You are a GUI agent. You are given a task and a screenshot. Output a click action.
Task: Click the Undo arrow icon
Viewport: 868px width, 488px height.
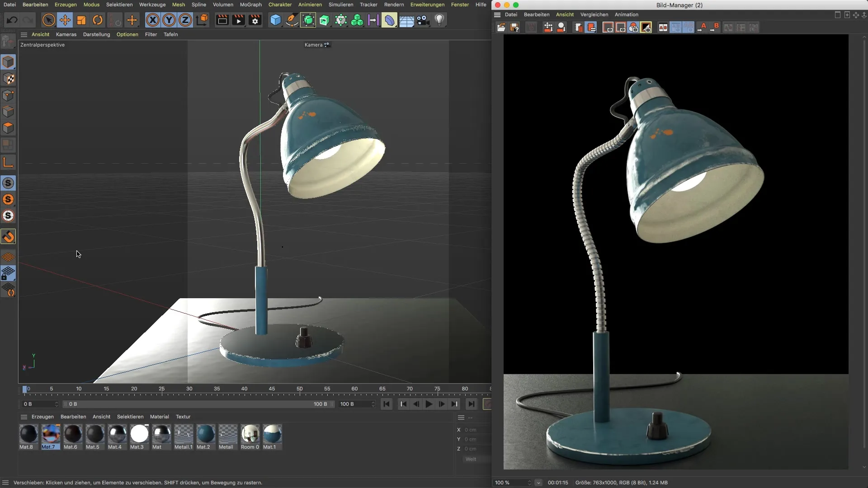tap(12, 20)
